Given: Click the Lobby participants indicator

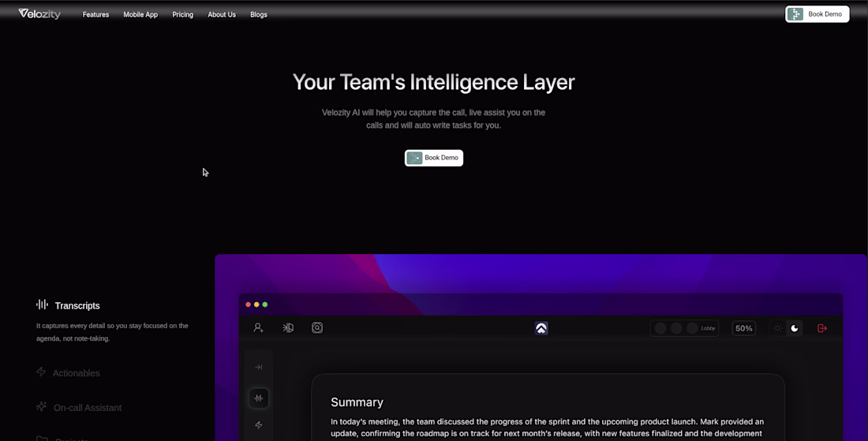Looking at the screenshot, I should [x=684, y=328].
